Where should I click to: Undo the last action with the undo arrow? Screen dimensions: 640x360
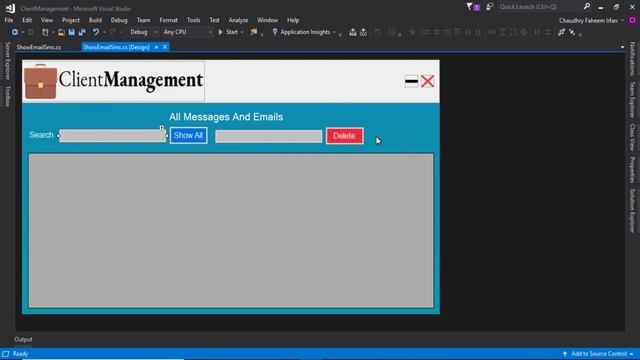(96, 32)
